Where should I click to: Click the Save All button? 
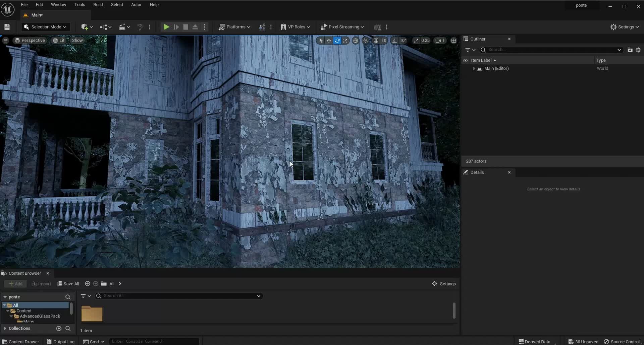click(68, 284)
